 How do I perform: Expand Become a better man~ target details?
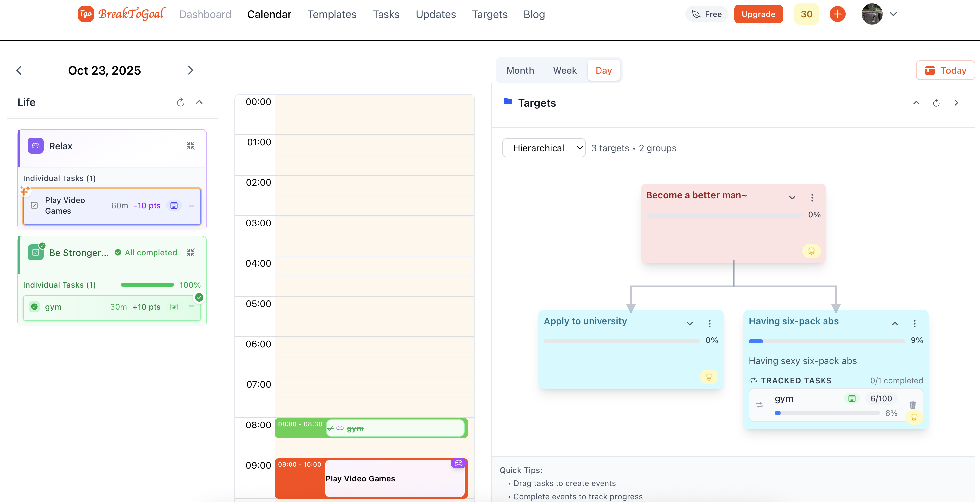coord(792,198)
